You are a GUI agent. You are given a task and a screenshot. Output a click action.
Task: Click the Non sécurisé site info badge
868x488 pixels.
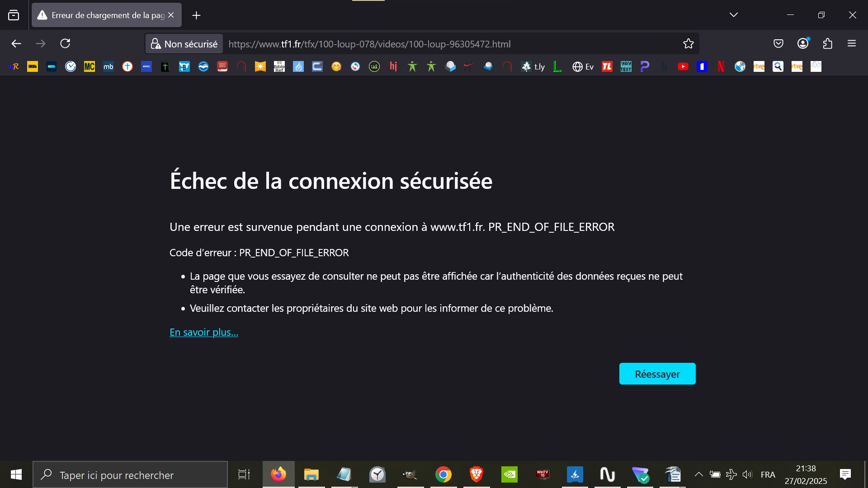pyautogui.click(x=184, y=44)
